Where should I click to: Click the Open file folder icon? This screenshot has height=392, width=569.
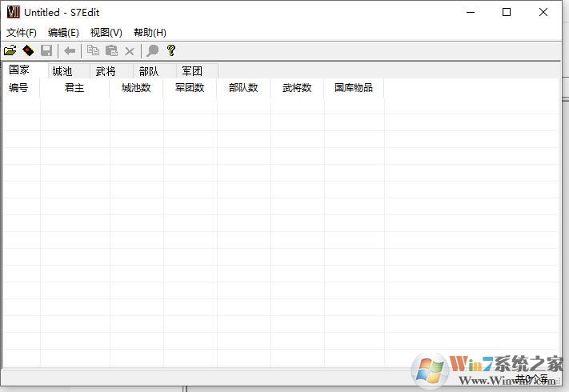[10, 50]
